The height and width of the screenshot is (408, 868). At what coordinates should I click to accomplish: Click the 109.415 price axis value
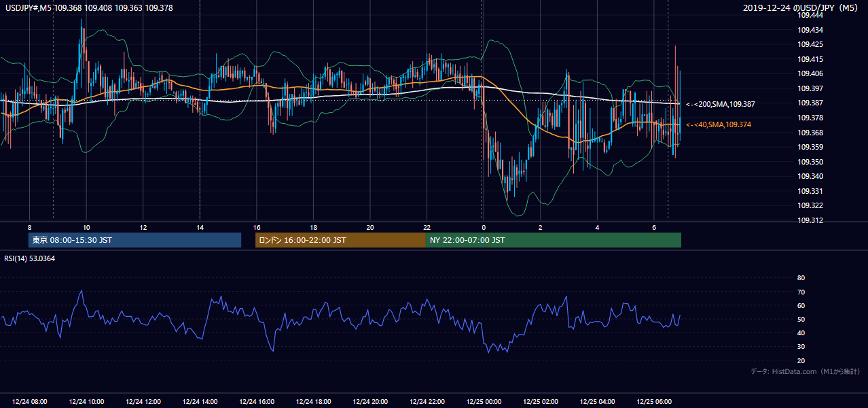(x=810, y=59)
